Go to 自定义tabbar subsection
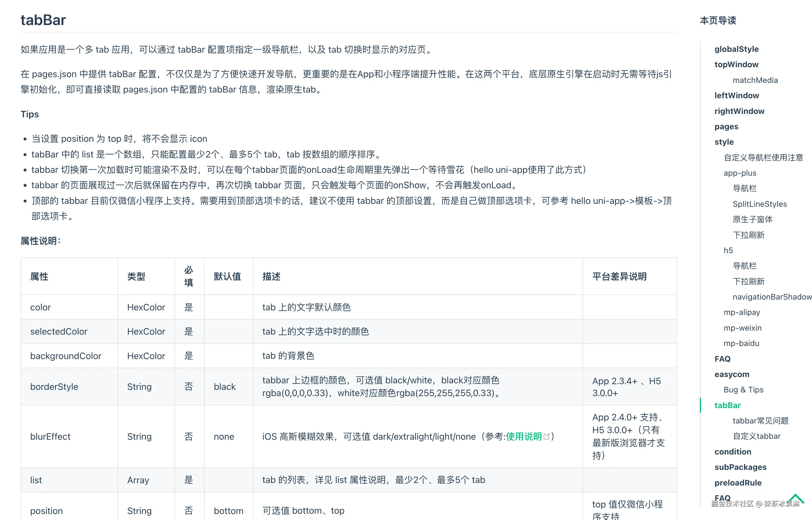This screenshot has width=812, height=520. tap(756, 436)
